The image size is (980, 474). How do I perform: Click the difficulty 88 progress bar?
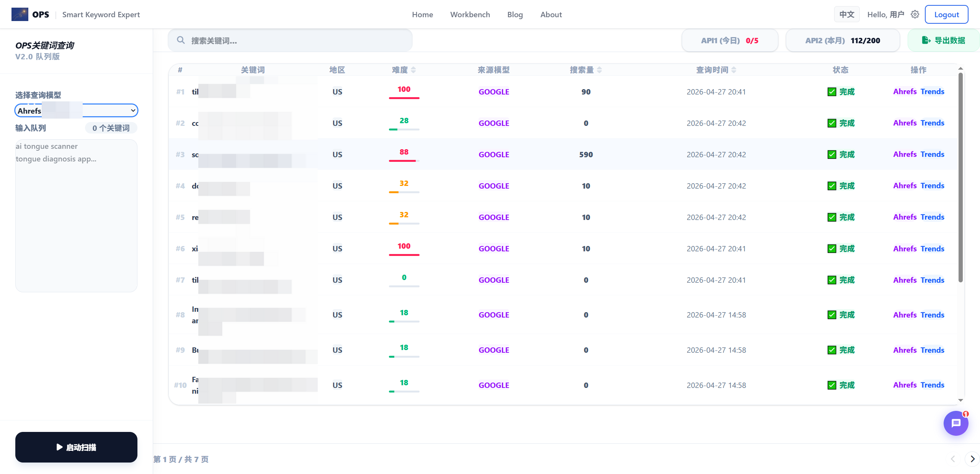tap(404, 161)
